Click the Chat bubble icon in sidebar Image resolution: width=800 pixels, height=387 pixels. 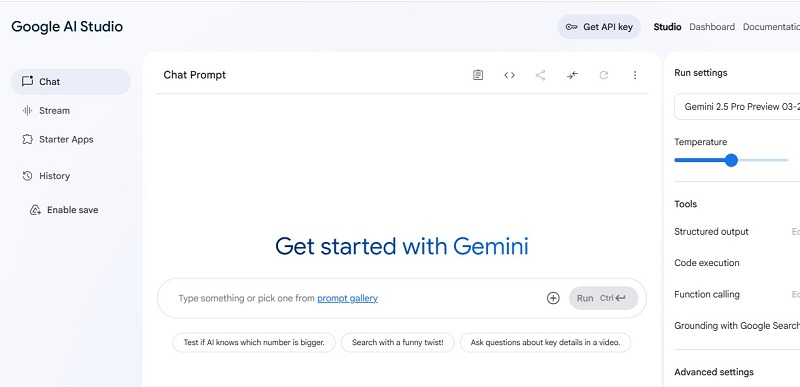(27, 81)
